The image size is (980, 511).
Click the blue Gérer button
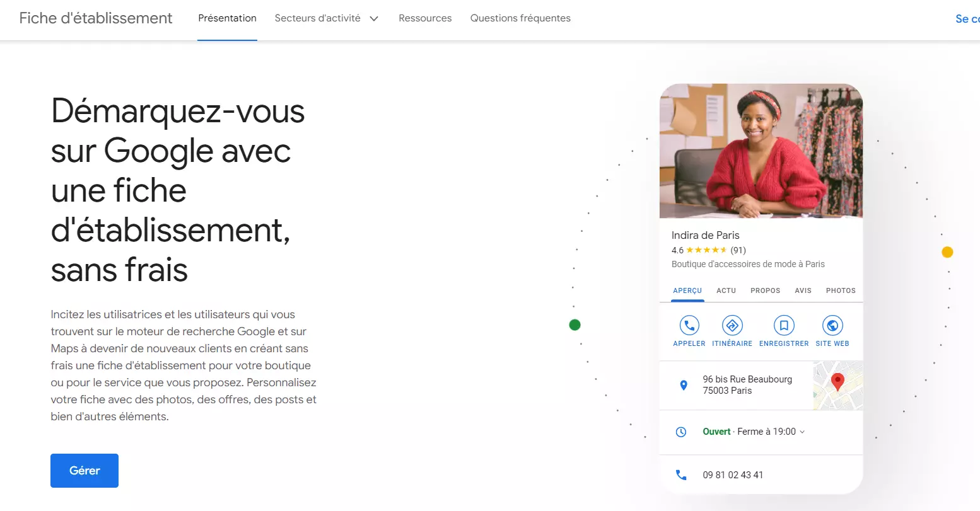click(85, 471)
